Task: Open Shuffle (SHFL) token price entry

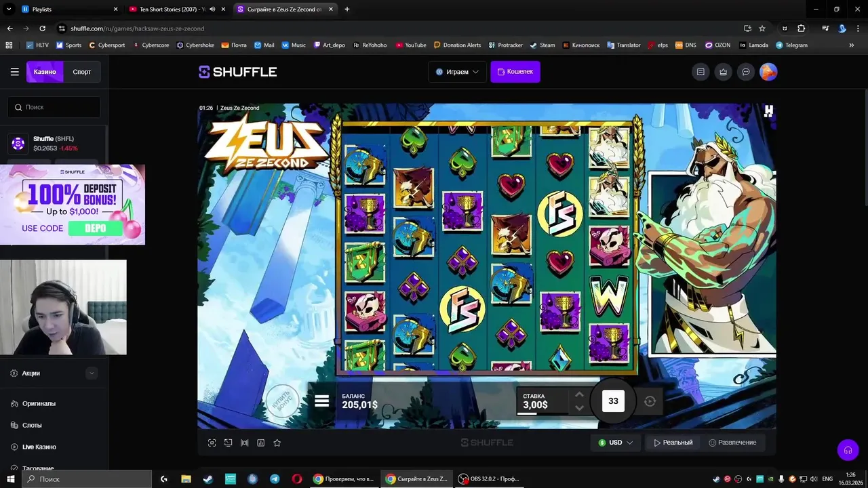Action: click(x=54, y=143)
